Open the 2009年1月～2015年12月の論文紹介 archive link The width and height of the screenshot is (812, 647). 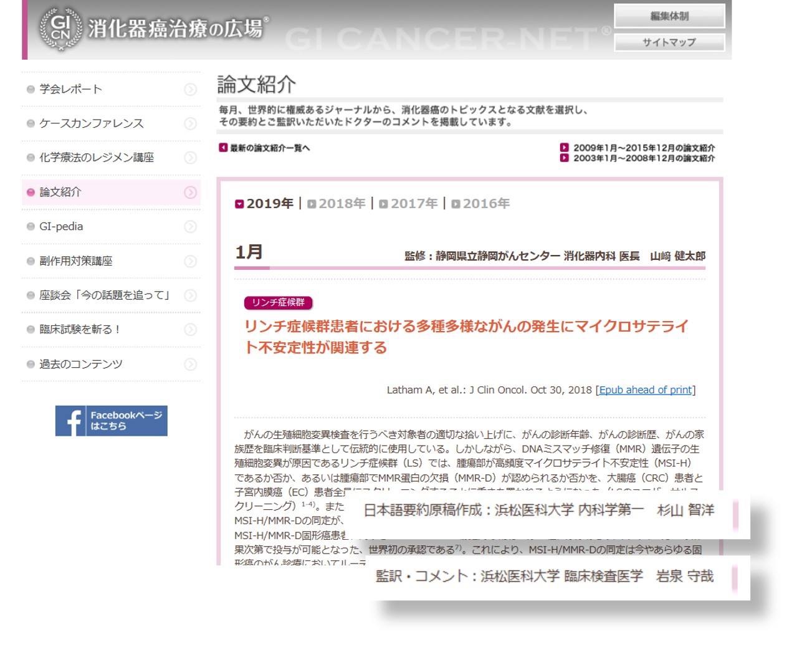[644, 148]
